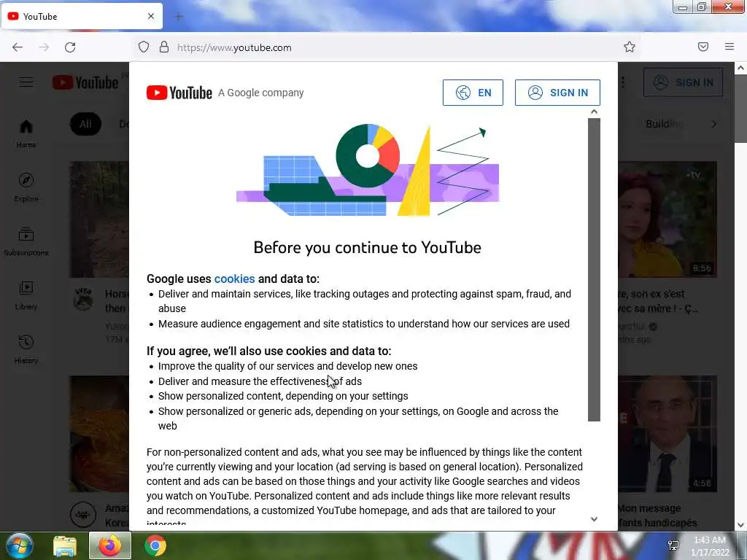This screenshot has width=747, height=560.
Task: Open the three-dot settings menu in the header
Action: click(623, 82)
